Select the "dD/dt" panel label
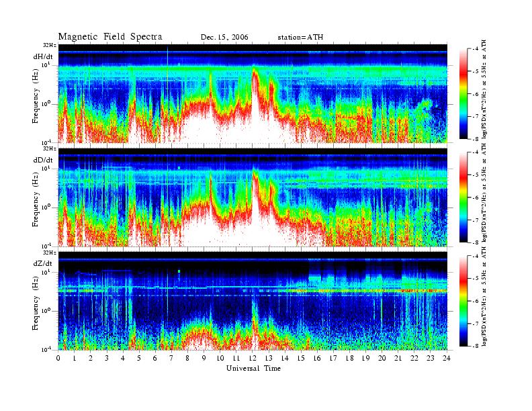The height and width of the screenshot is (411, 532). tap(43, 160)
